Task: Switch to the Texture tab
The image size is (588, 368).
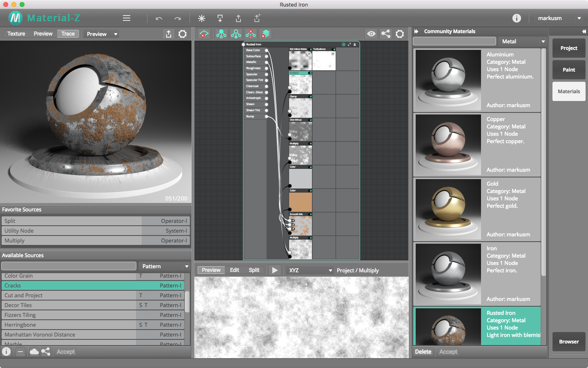Action: coord(16,34)
